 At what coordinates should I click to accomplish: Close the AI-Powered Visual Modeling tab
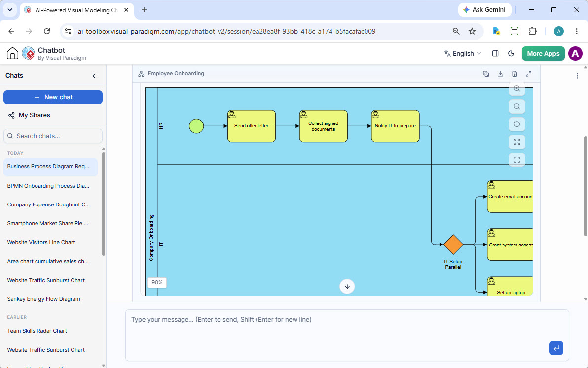pyautogui.click(x=126, y=10)
